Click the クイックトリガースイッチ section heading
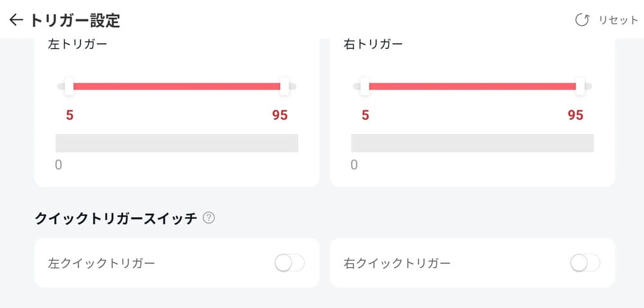Viewport: 644px width, 308px height. pyautogui.click(x=116, y=218)
